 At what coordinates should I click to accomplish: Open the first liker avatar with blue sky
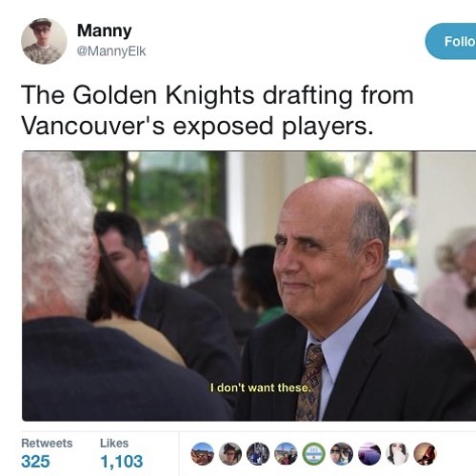tap(203, 454)
